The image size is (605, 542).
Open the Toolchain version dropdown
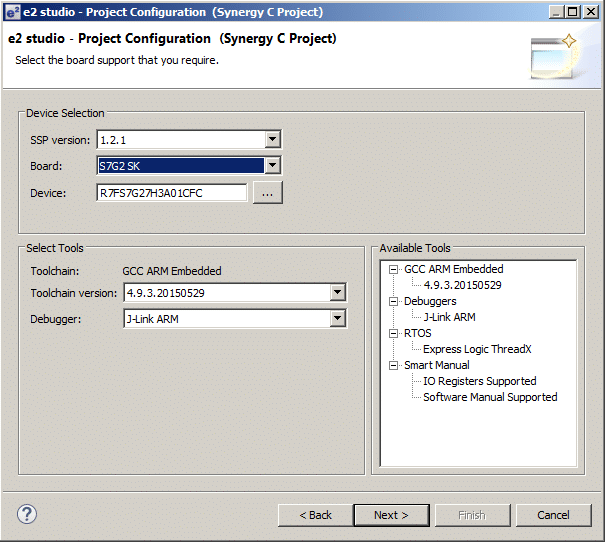[337, 293]
